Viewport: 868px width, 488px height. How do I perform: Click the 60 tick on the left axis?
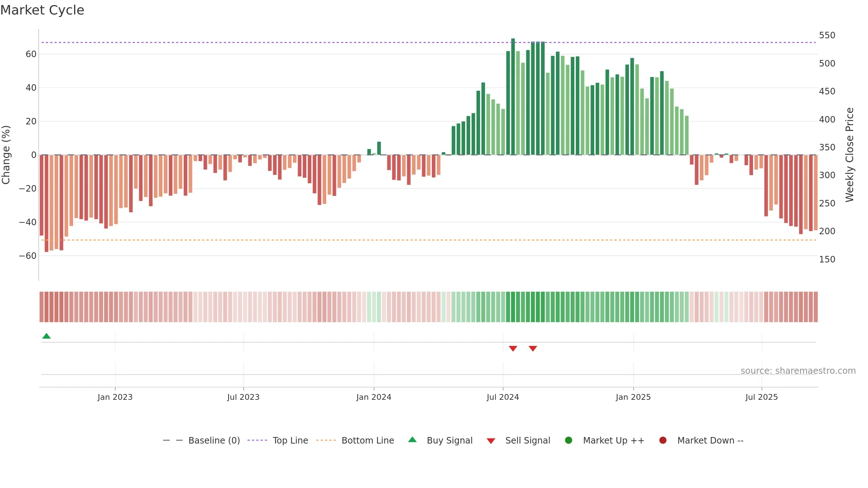(x=31, y=54)
